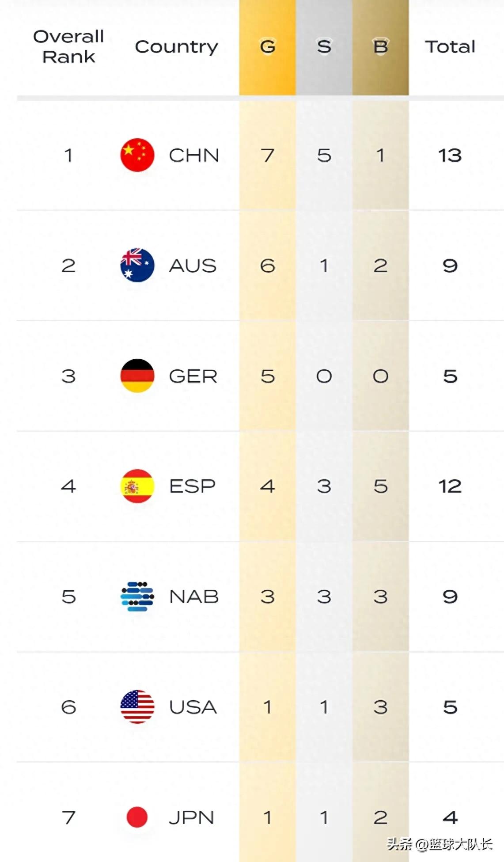Viewport: 504px width, 862px height.
Task: Click the USA flag icon
Action: pyautogui.click(x=137, y=707)
